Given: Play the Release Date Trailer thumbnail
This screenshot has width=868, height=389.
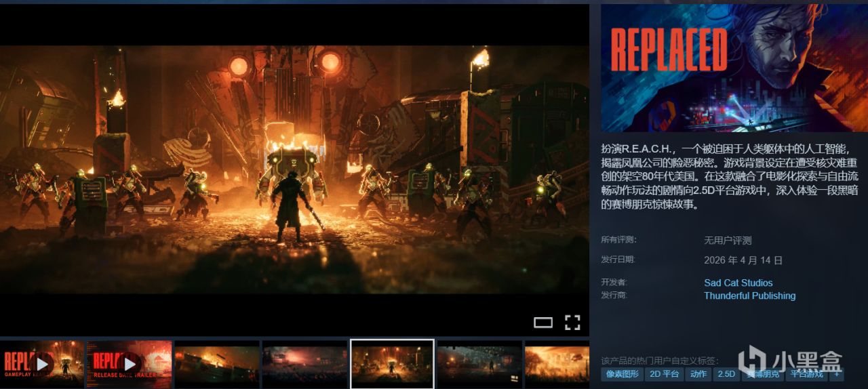Looking at the screenshot, I should click(130, 364).
